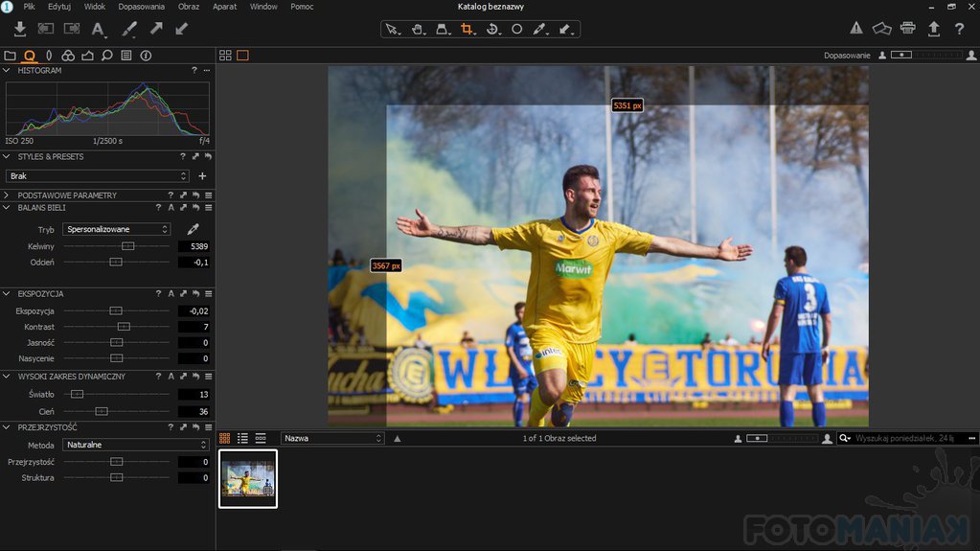980x551 pixels.
Task: Open the Aparat menu
Action: 224,7
